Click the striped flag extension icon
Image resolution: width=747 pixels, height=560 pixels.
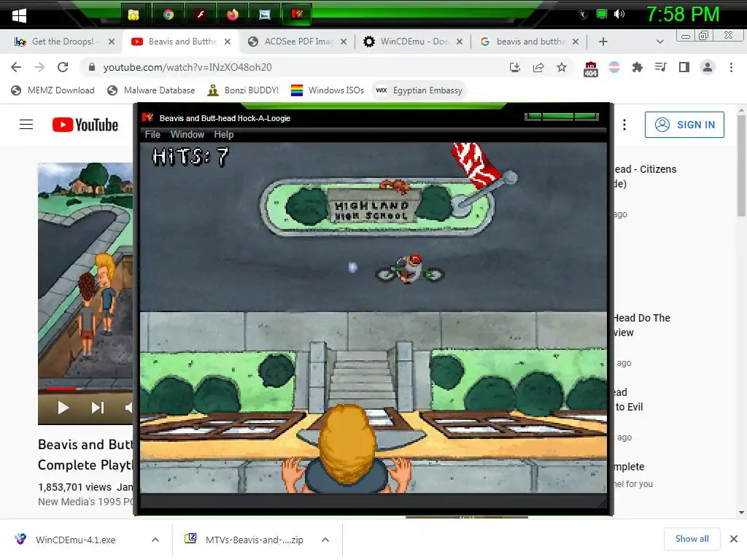coord(614,67)
